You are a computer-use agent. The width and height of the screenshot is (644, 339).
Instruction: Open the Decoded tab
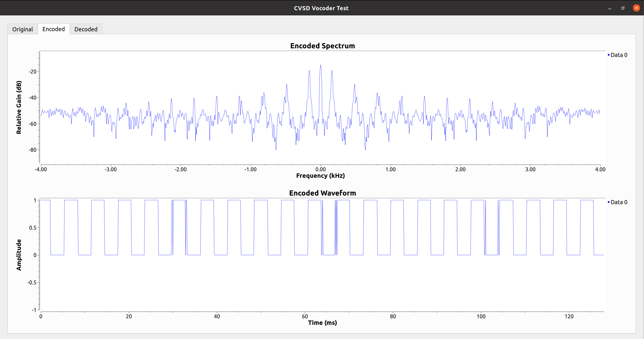[86, 29]
